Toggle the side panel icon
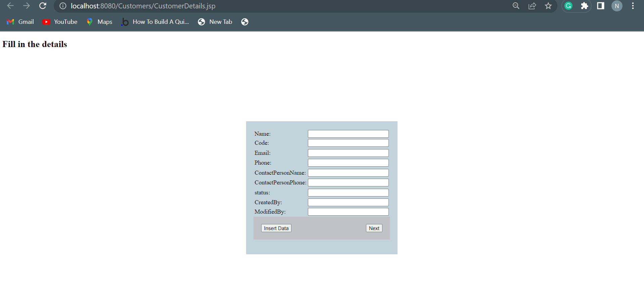Viewport: 644px width, 308px height. (601, 6)
